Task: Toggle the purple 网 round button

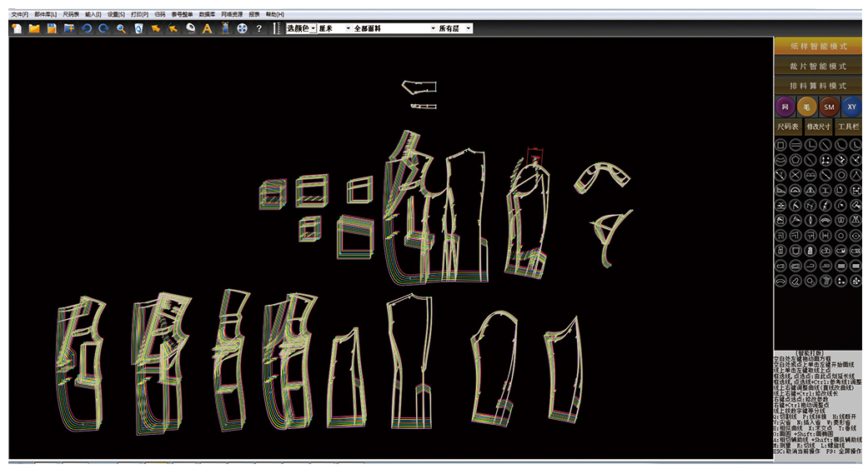Action: (784, 107)
